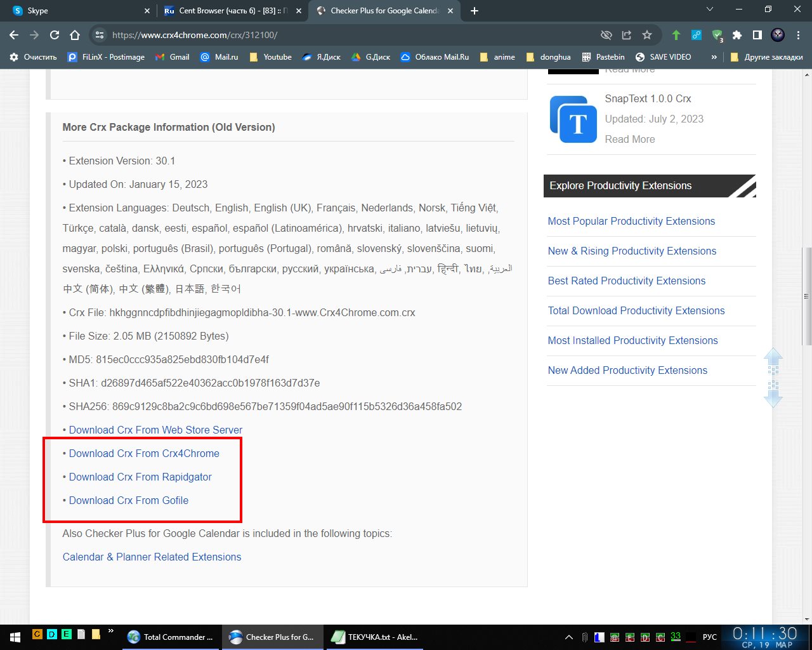The image size is (812, 650).
Task: Close the Cent Browser forum tab
Action: click(x=298, y=11)
